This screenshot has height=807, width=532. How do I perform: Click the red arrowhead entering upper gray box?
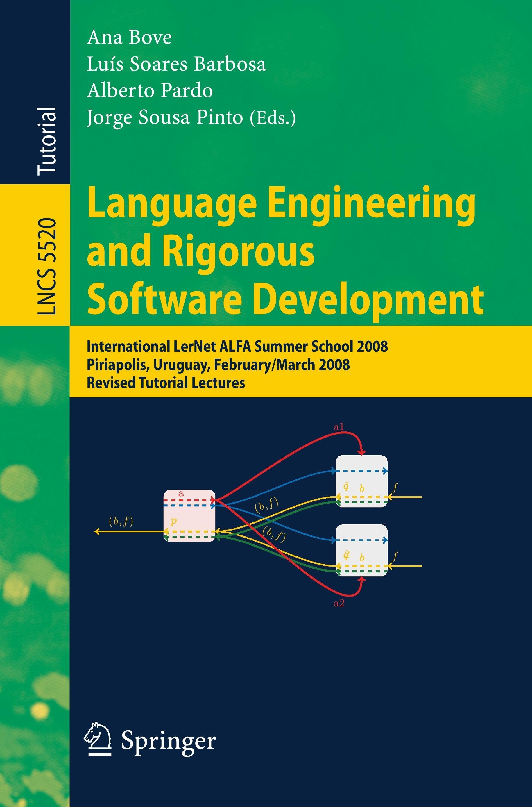click(362, 452)
